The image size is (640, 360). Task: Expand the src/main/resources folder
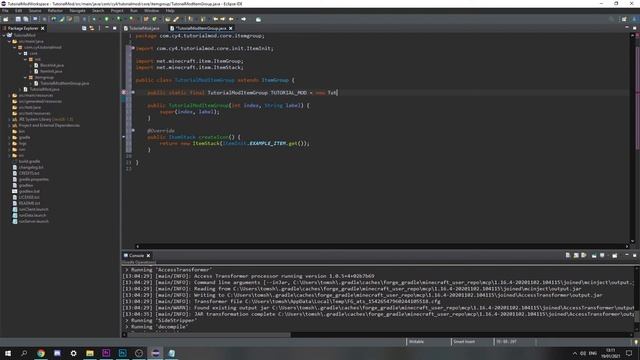[9, 96]
